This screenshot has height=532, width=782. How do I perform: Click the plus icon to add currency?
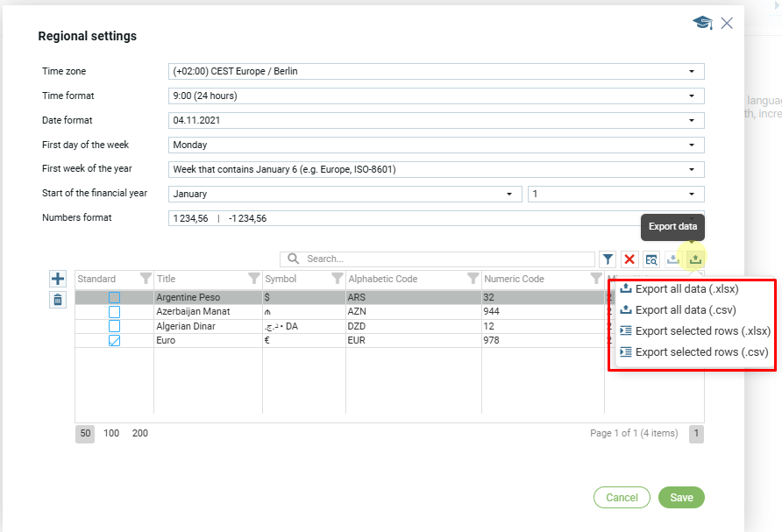[x=58, y=279]
